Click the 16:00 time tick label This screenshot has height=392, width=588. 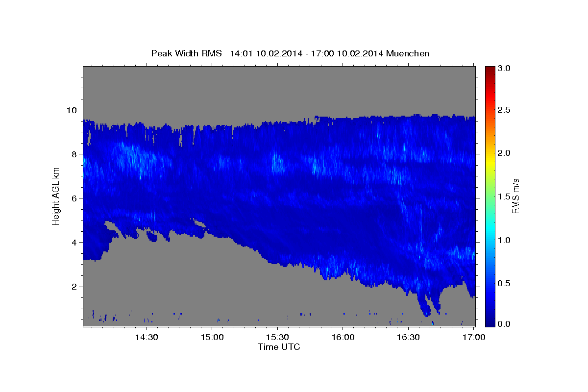[343, 337]
